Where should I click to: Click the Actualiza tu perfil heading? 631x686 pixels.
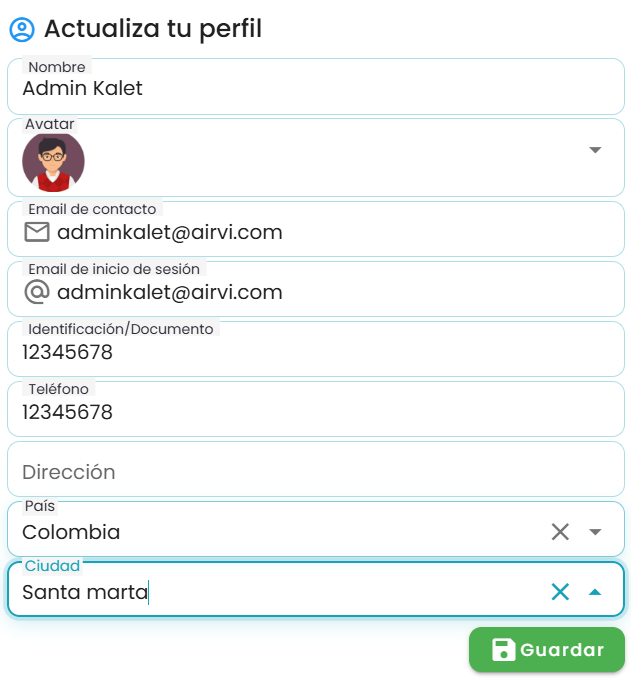[x=153, y=29]
